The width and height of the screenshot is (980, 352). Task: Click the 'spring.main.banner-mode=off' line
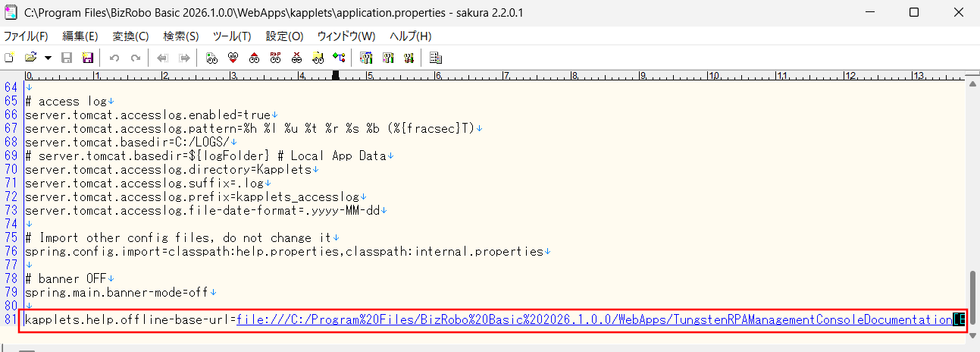tap(117, 292)
